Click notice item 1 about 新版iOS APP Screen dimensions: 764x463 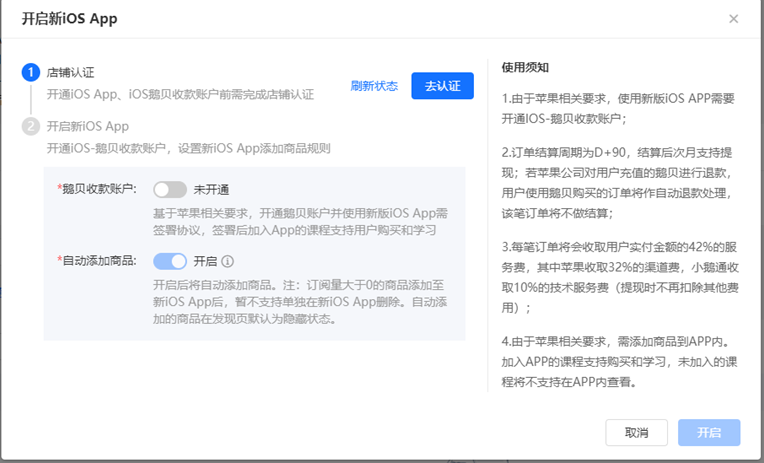tap(618, 108)
